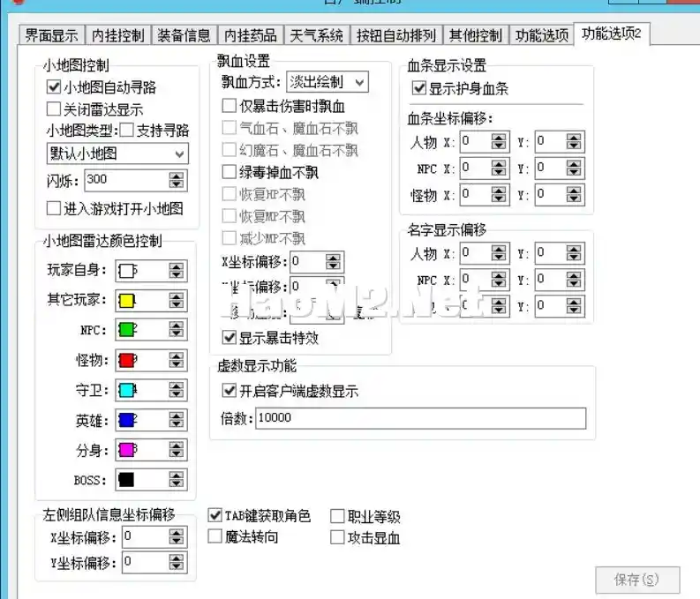
Task: Click 血条 怪物 Y spinner arrows
Action: 574,195
